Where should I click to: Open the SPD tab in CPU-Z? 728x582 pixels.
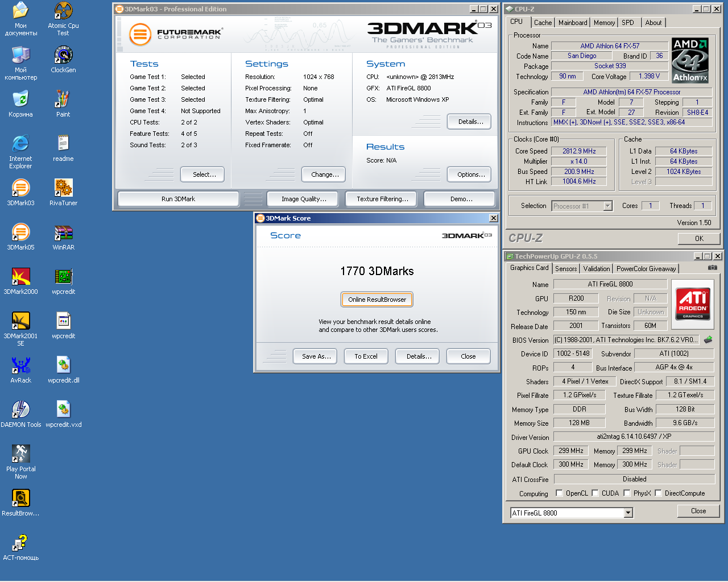[x=628, y=23]
